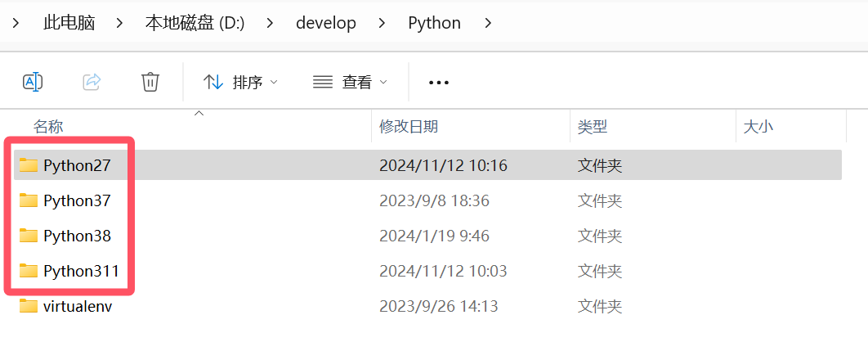
Task: Click the Python38 folder icon
Action: [29, 235]
